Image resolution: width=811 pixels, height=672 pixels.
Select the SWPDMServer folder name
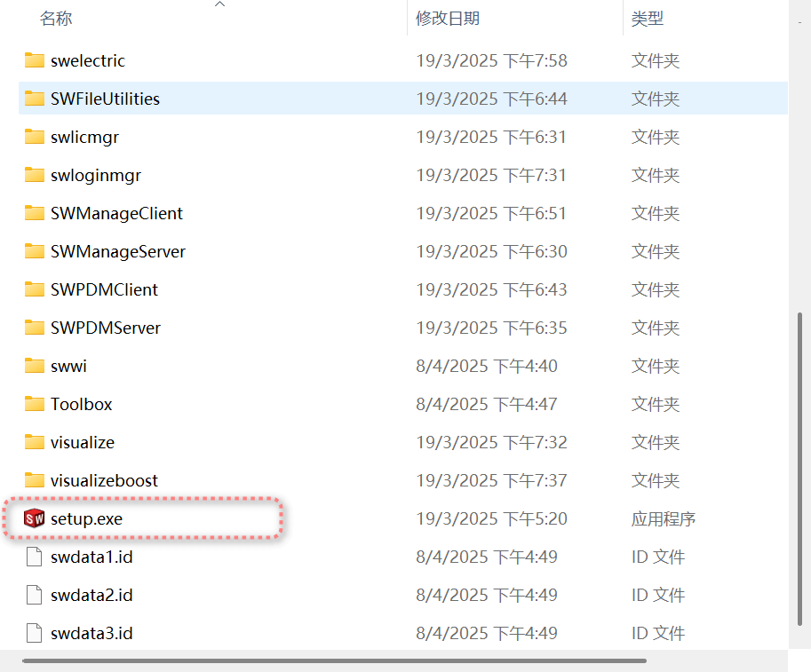(106, 328)
